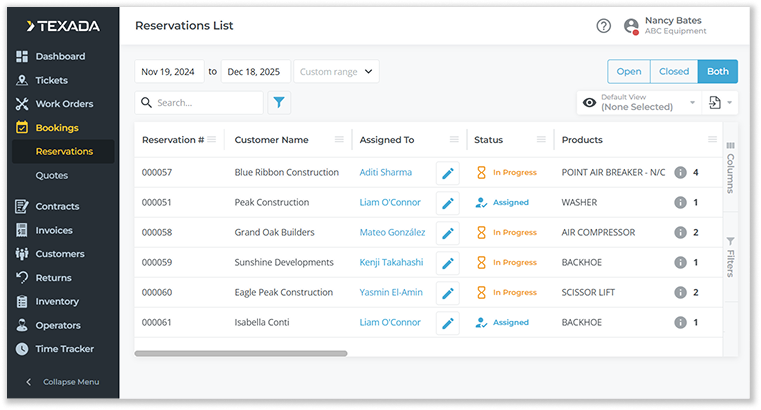Click the help question mark icon
This screenshot has height=410, width=761.
603,26
